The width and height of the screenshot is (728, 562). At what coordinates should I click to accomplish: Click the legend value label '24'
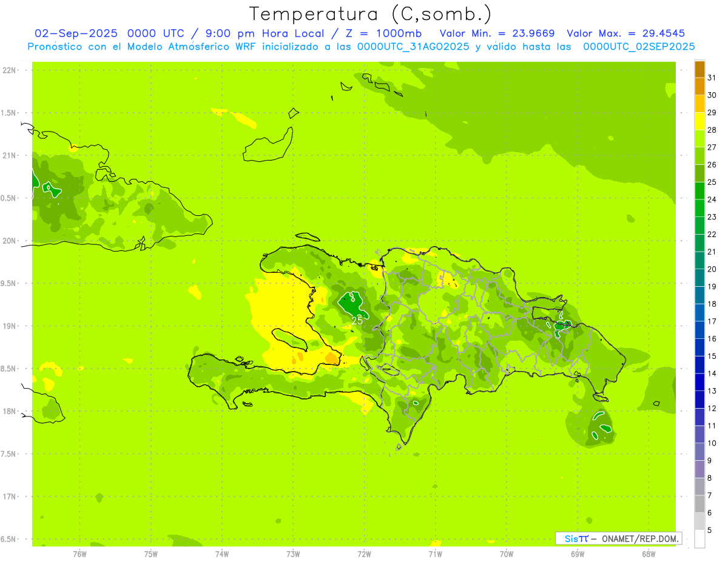click(712, 199)
